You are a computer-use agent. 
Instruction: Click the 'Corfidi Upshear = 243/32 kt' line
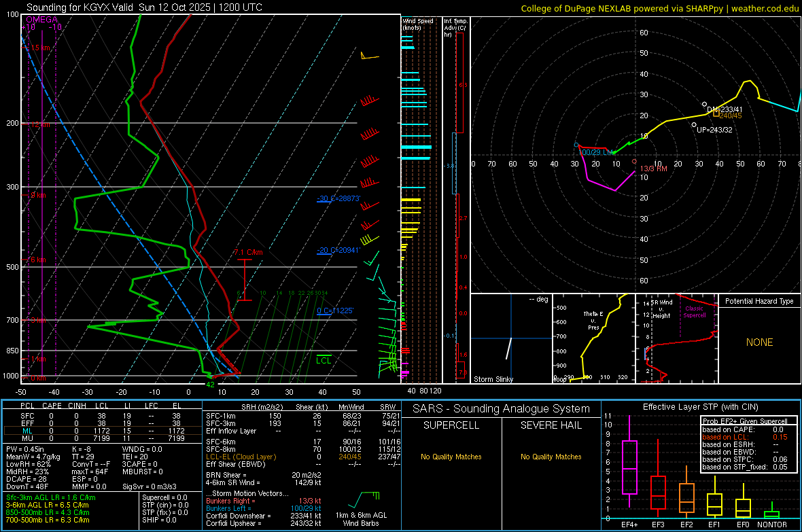(264, 523)
